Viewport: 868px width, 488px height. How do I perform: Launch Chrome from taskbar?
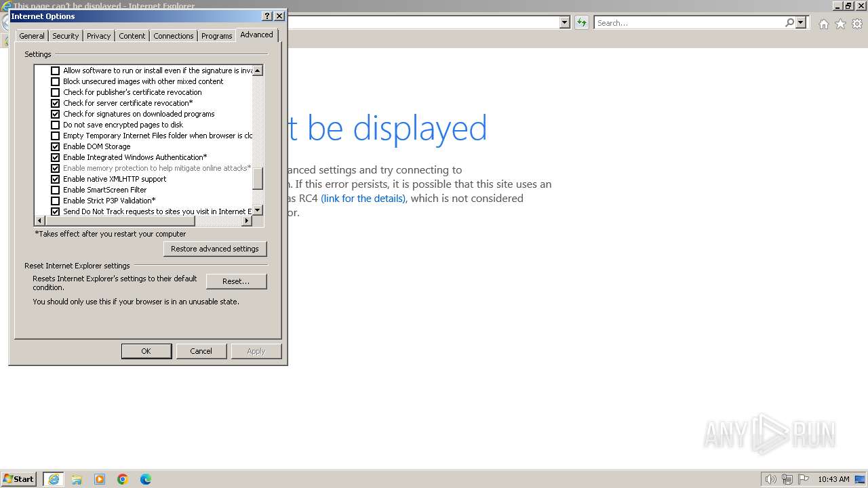pyautogui.click(x=123, y=479)
